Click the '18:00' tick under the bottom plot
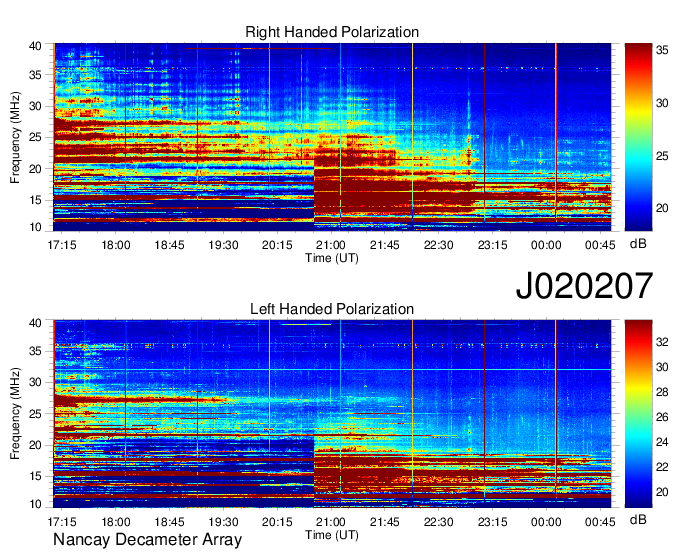The image size is (680, 552). [116, 522]
